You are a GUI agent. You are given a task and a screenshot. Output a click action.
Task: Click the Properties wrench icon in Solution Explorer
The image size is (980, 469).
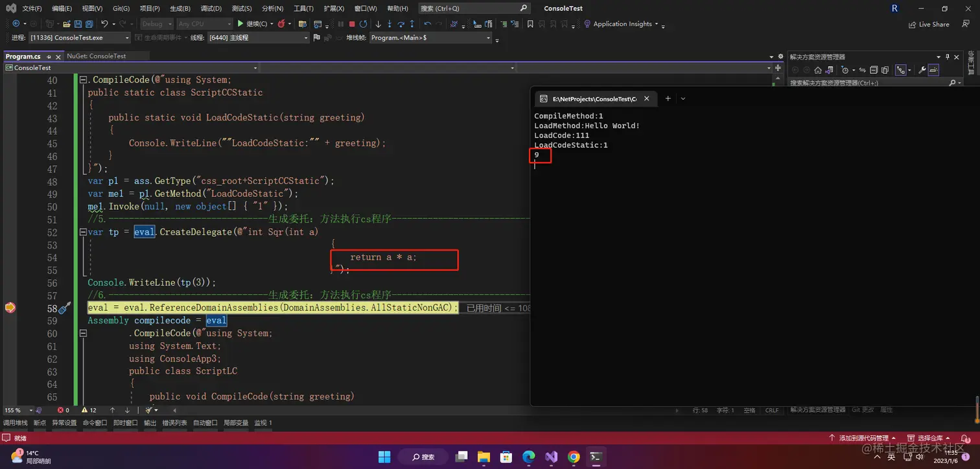pyautogui.click(x=922, y=70)
